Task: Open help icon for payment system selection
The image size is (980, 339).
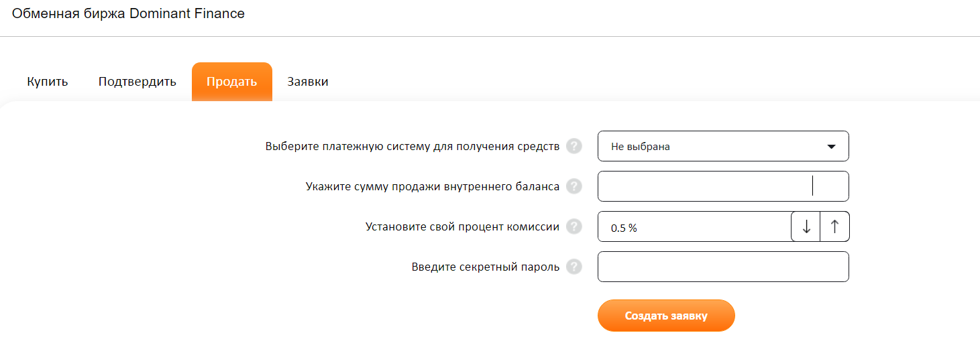Action: [574, 146]
